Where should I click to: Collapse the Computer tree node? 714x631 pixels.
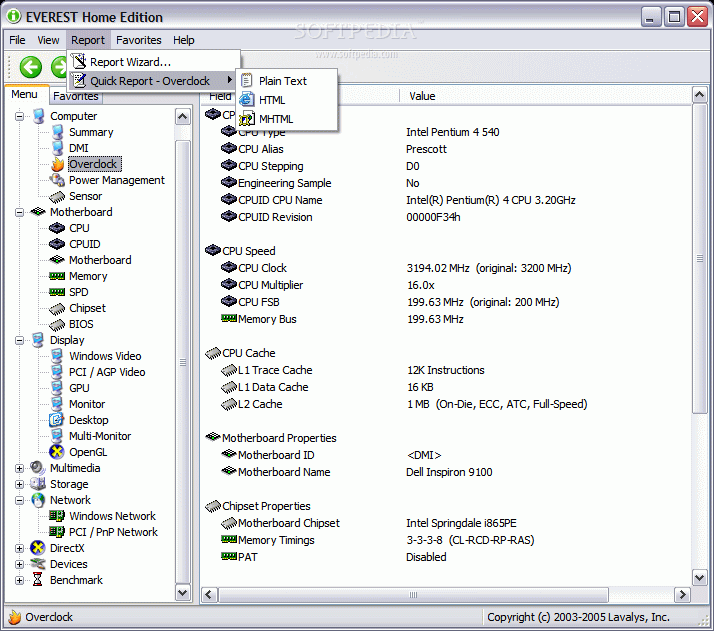(x=19, y=117)
